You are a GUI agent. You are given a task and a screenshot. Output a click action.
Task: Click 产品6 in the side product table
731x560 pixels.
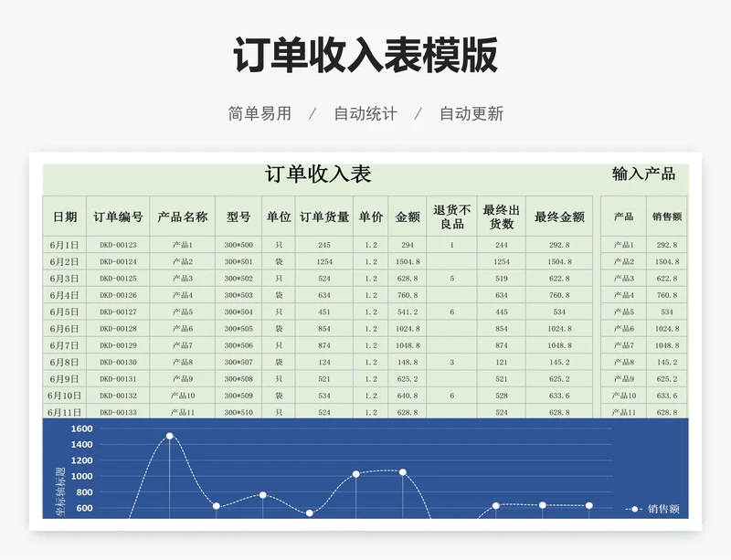click(624, 329)
